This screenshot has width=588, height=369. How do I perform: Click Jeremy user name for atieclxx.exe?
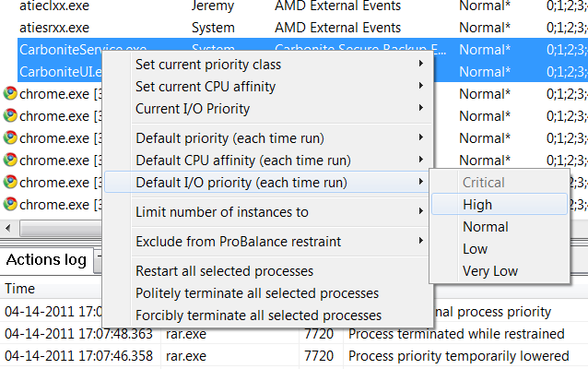[213, 6]
